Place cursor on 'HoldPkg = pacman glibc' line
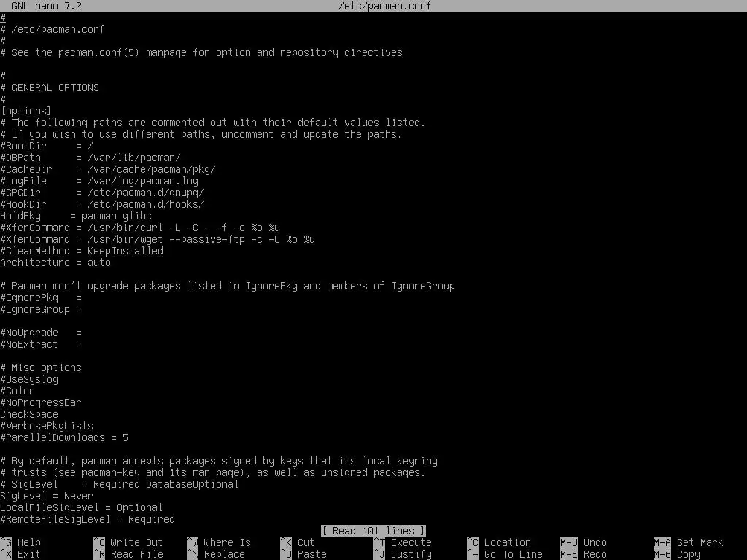The height and width of the screenshot is (560, 747). 76,216
